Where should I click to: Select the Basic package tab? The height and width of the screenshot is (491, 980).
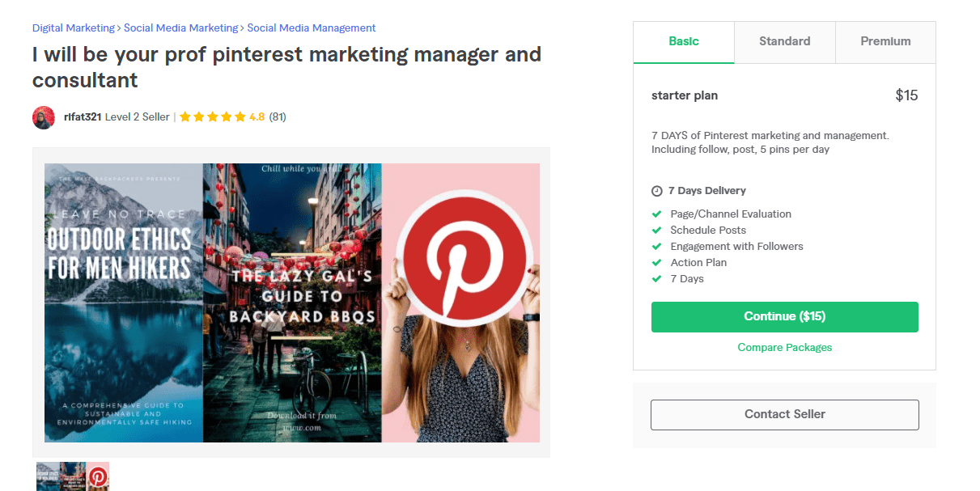[684, 42]
